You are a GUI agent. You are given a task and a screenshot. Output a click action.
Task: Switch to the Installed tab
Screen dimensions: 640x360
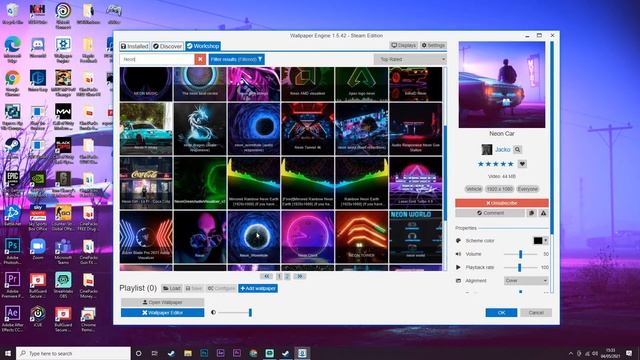click(134, 46)
